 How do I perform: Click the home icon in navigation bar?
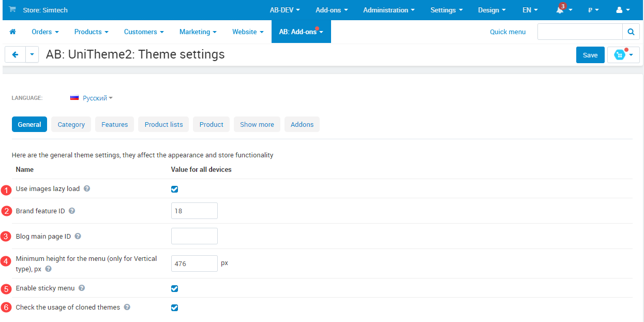pyautogui.click(x=13, y=32)
